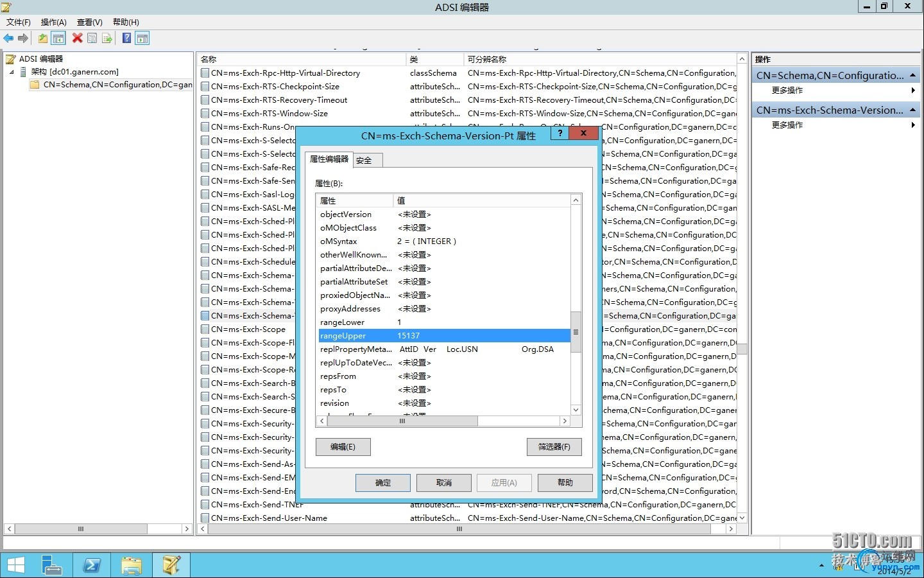
Task: Collapse the 架构 [dc01.ganern.com] tree node
Action: pyautogui.click(x=11, y=72)
